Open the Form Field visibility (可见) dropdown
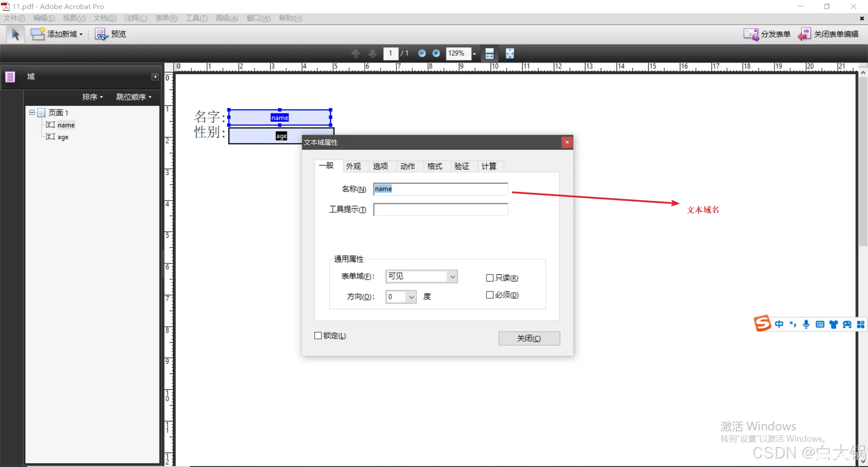 421,276
